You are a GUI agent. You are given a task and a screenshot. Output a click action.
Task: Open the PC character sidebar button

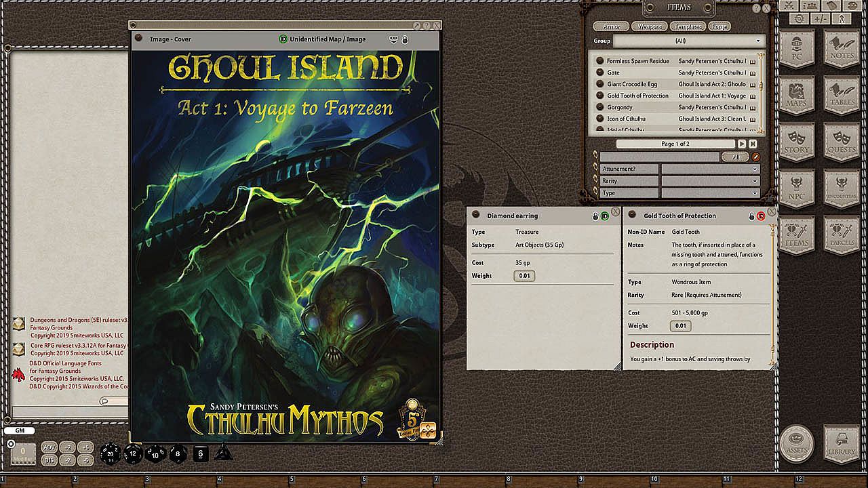point(797,49)
